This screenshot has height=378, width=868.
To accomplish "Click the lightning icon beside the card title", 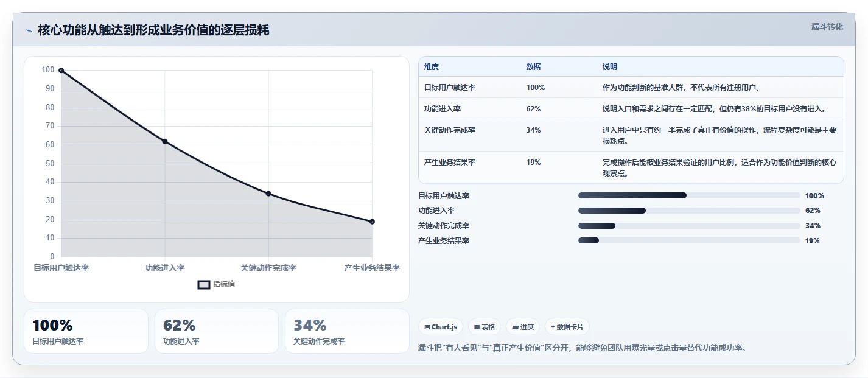I will coord(29,30).
